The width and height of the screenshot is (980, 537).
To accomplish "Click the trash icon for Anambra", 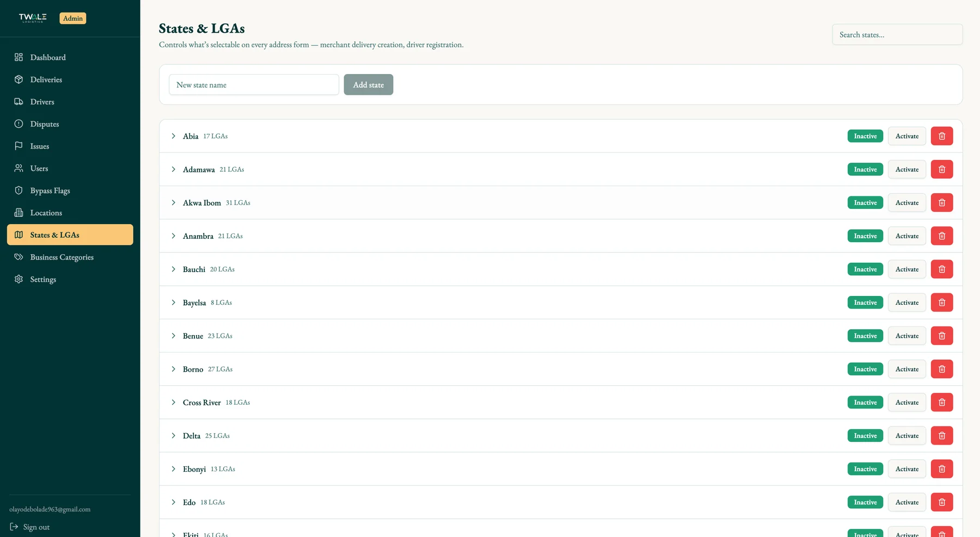I will (942, 236).
